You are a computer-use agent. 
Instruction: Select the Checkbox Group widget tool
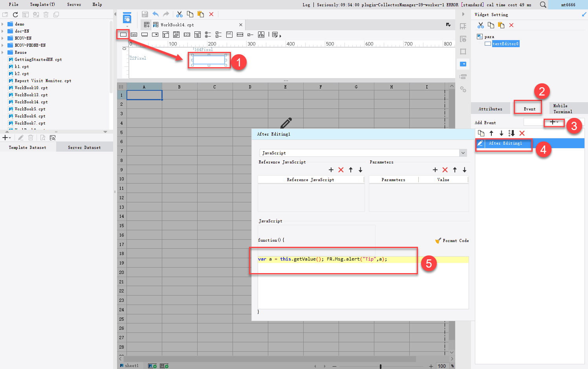(218, 35)
